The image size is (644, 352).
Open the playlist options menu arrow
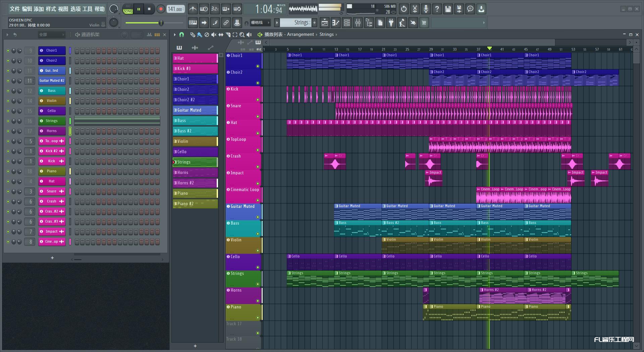175,35
